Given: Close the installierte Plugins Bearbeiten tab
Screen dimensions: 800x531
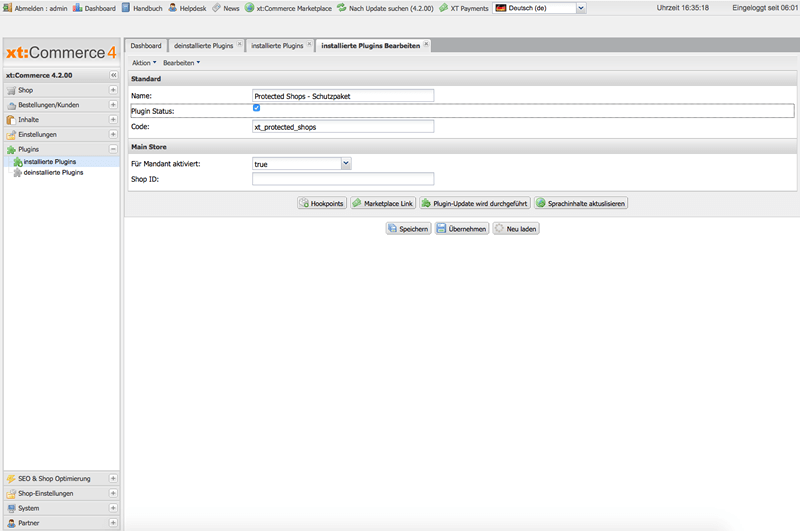Looking at the screenshot, I should tap(426, 44).
